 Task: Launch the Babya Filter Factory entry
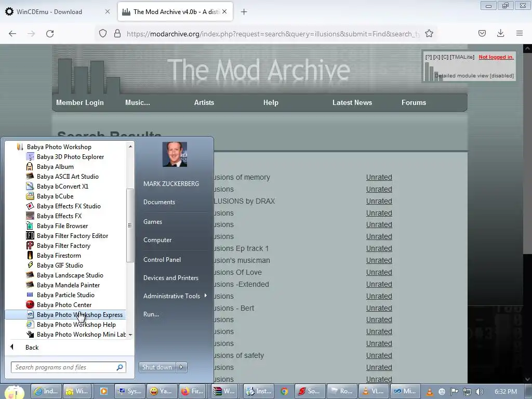point(58,245)
